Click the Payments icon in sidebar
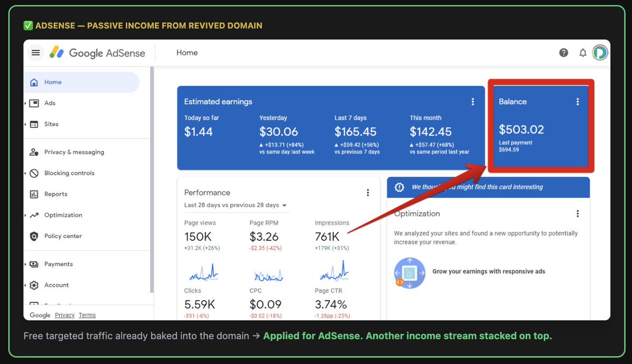Image resolution: width=632 pixels, height=364 pixels. point(34,264)
